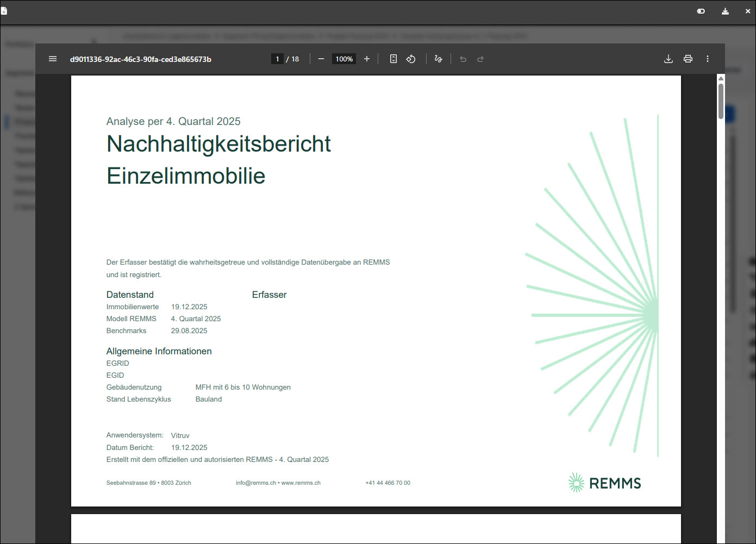
Task: Click the fit to page icon
Action: tap(393, 59)
